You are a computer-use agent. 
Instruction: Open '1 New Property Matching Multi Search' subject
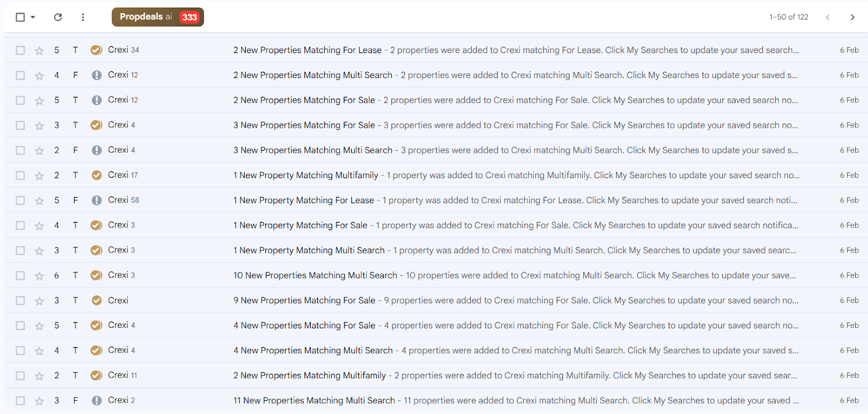coord(309,250)
